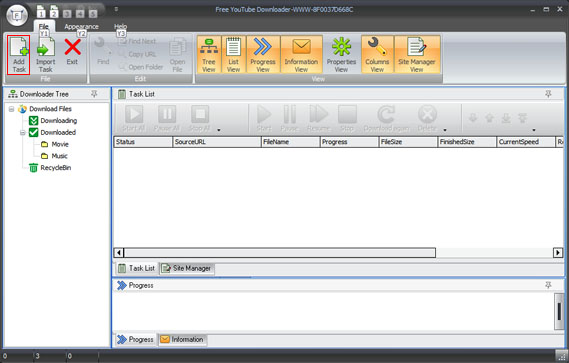Click the FileSize column header
The width and height of the screenshot is (569, 363).
point(408,142)
